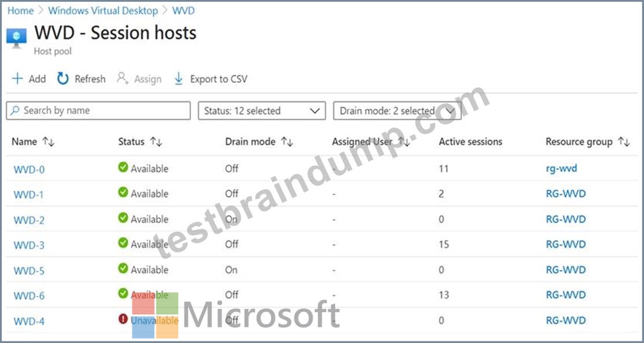Go to Windows Virtual Desktop breadcrumb
Screen dimensions: 644x343
pyautogui.click(x=103, y=11)
